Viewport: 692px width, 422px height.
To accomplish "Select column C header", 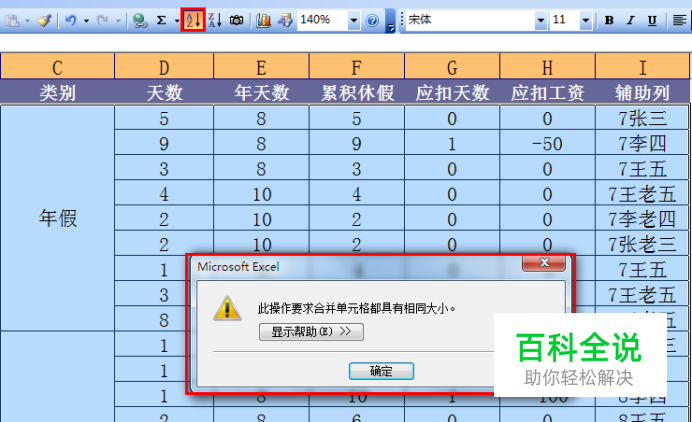I will point(57,67).
